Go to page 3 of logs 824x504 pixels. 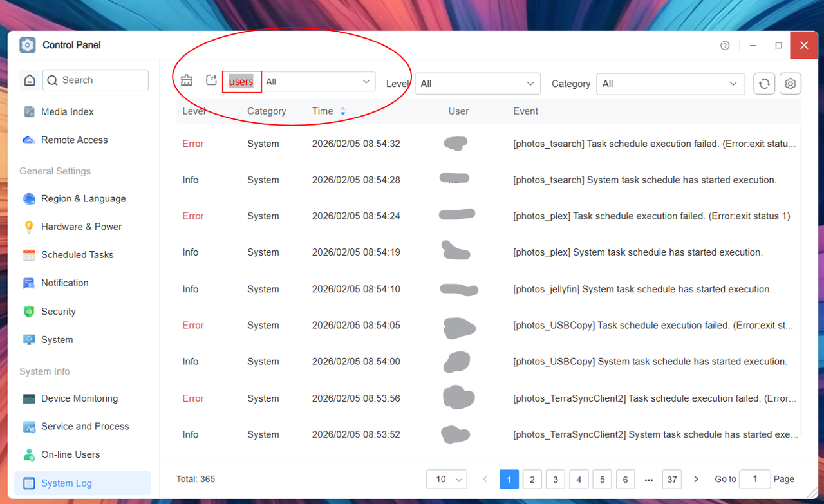555,479
